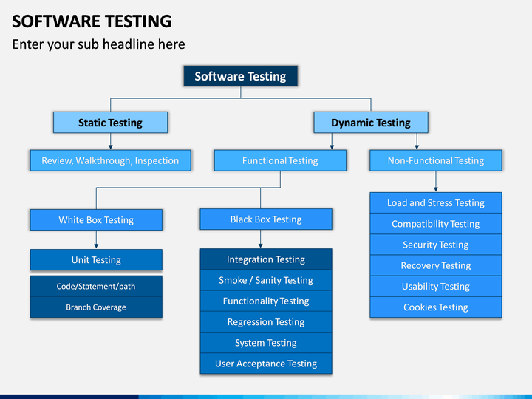Select the Branch Coverage row
The image size is (532, 399).
[96, 307]
